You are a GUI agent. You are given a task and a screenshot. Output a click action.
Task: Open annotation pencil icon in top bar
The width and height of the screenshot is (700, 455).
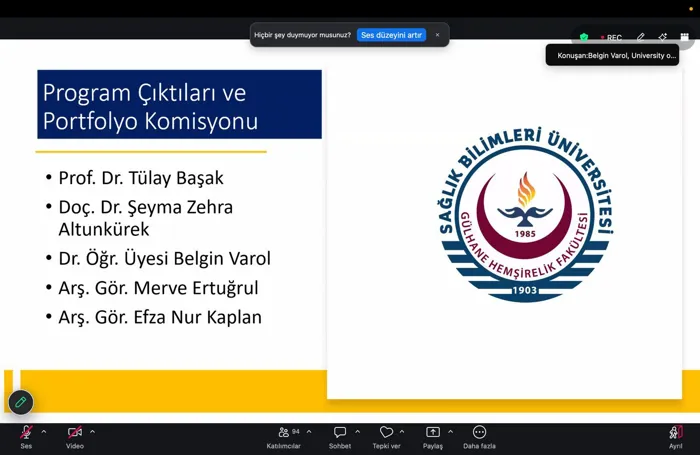641,37
